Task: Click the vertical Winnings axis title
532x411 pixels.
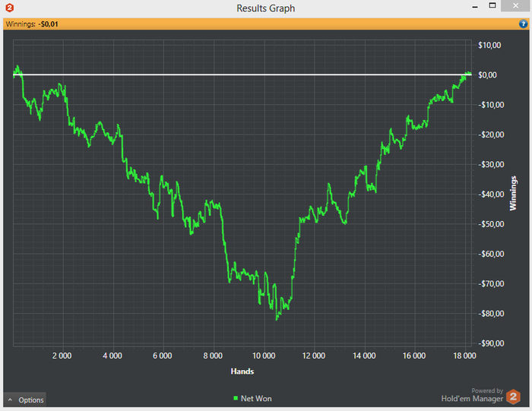Action: (x=513, y=193)
